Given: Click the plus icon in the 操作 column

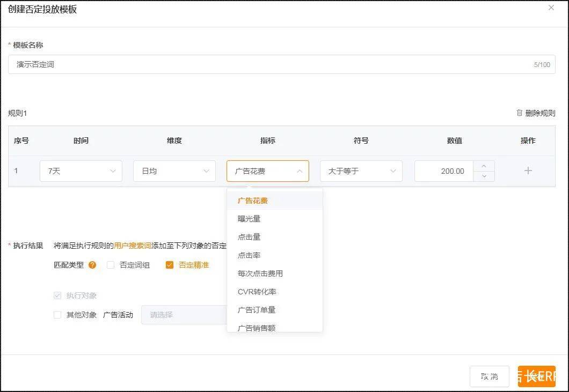Looking at the screenshot, I should [x=528, y=171].
